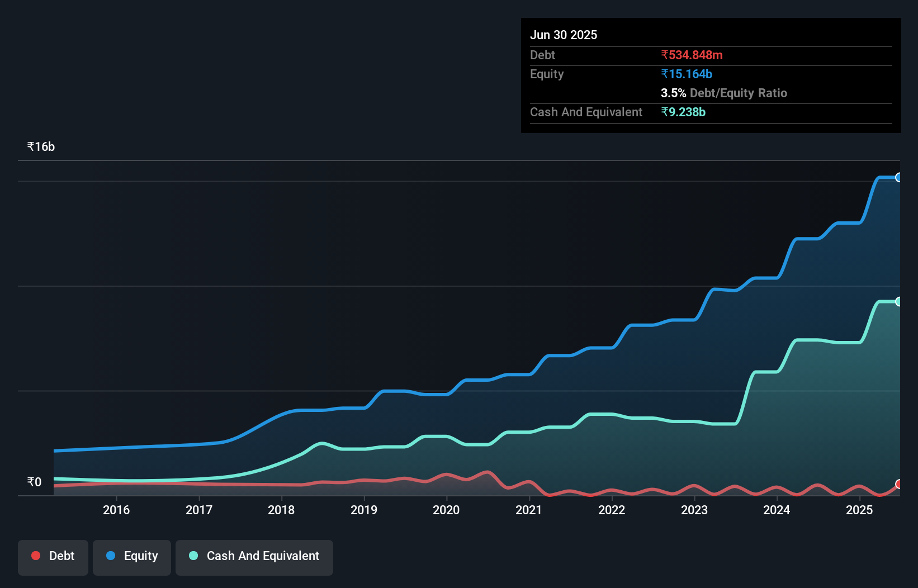Select the 2020 x-axis label
Image resolution: width=918 pixels, height=588 pixels.
pos(446,510)
